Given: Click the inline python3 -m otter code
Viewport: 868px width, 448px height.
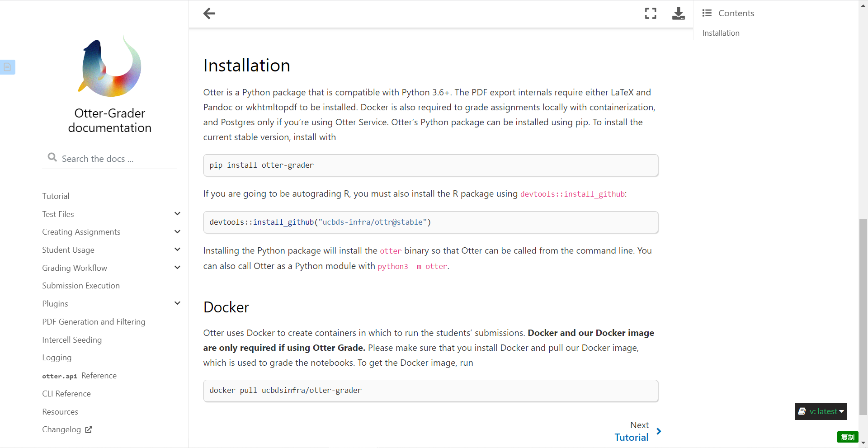Looking at the screenshot, I should point(412,267).
